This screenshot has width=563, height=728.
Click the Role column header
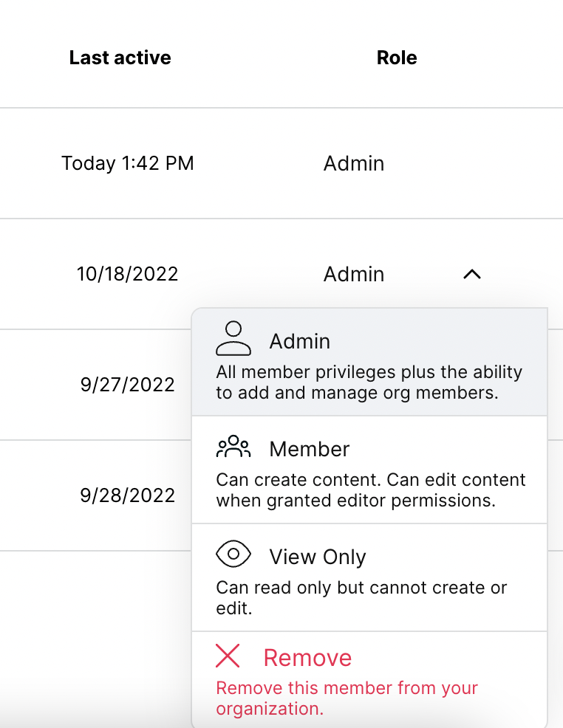click(397, 58)
